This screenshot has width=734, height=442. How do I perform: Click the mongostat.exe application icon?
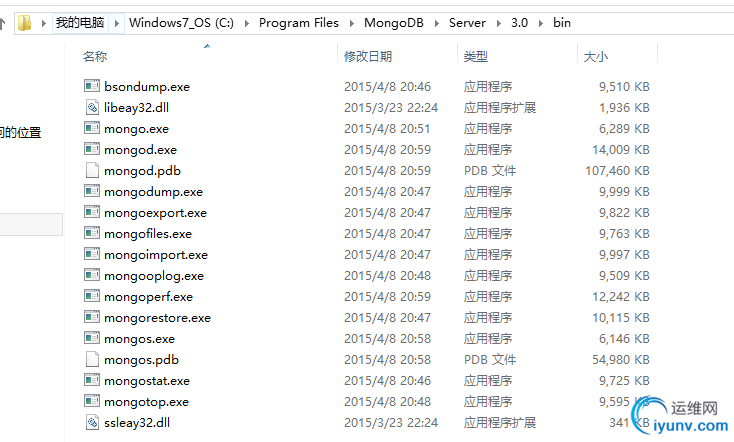click(x=92, y=380)
